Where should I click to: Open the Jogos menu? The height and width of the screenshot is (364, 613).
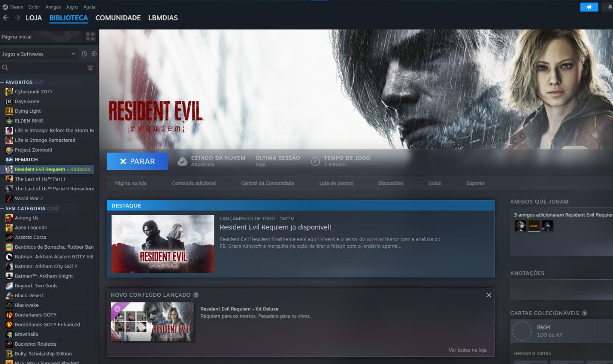72,7
